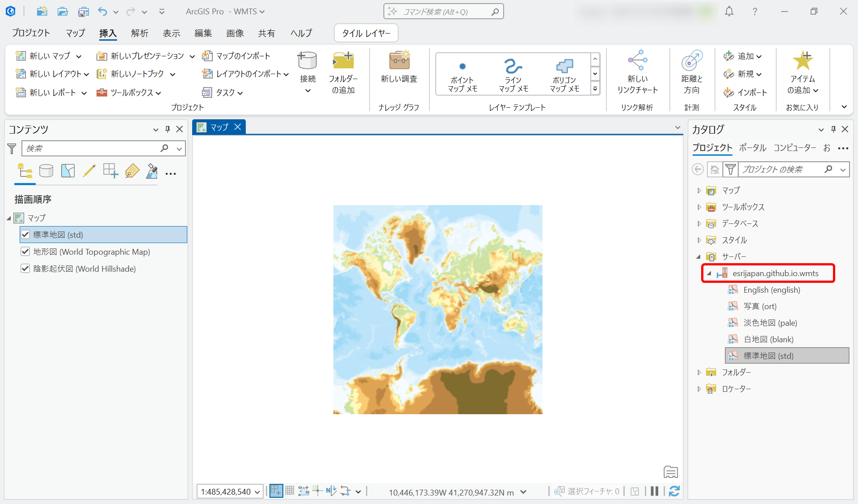Viewport: 858px width, 504px height.
Task: Open the Distance and Direction (距離と方向) tool
Action: click(x=692, y=61)
